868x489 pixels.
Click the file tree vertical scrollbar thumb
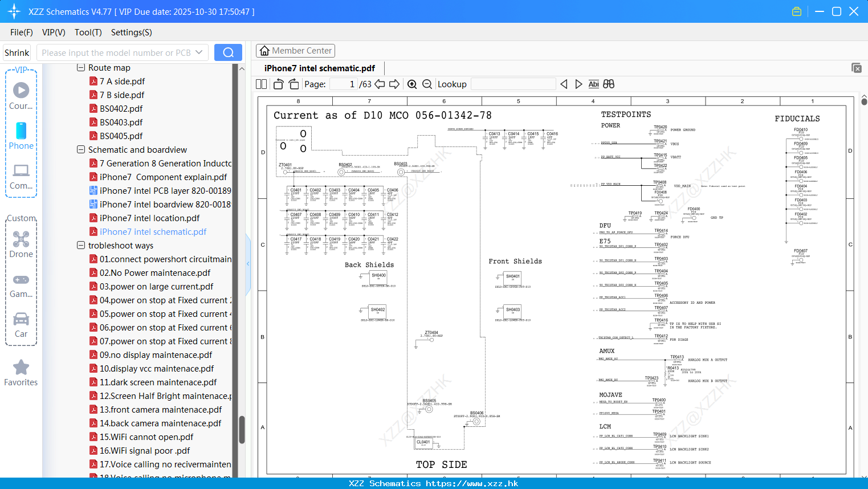242,430
